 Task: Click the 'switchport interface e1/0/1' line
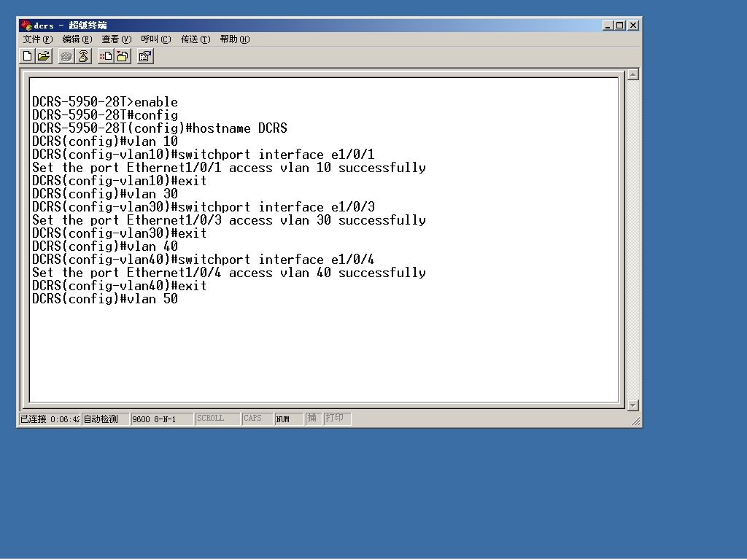point(204,155)
